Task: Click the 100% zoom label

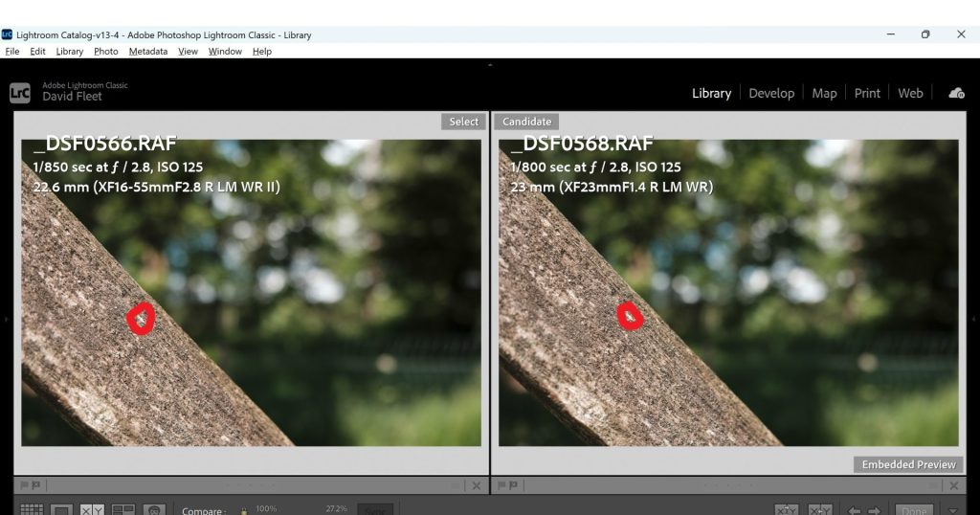Action: (266, 508)
